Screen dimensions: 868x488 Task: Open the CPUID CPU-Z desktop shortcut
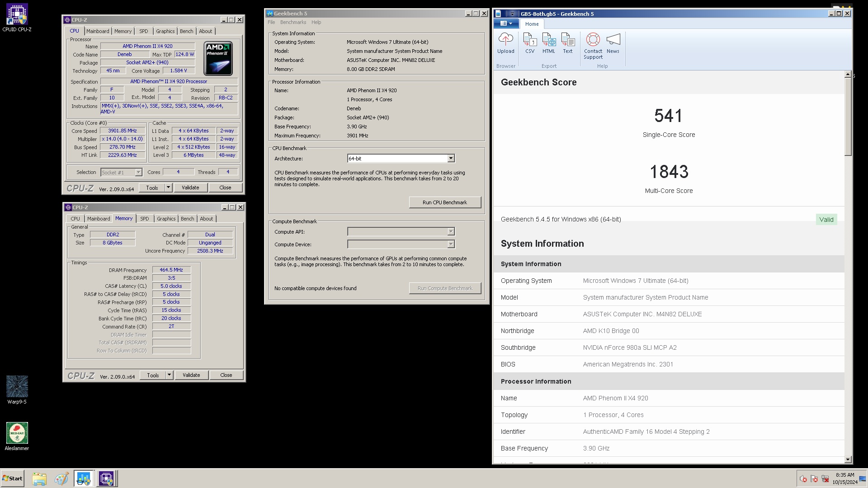(x=17, y=18)
